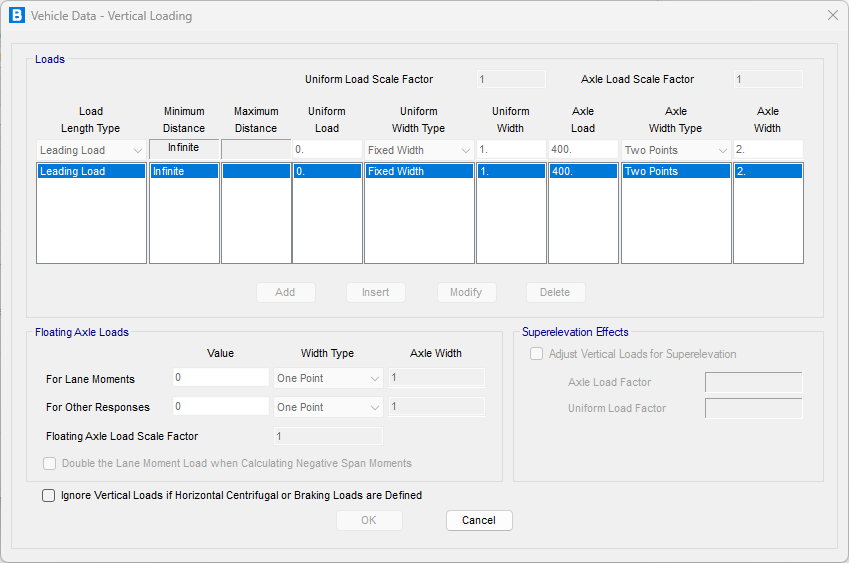Click the Add button

(285, 292)
